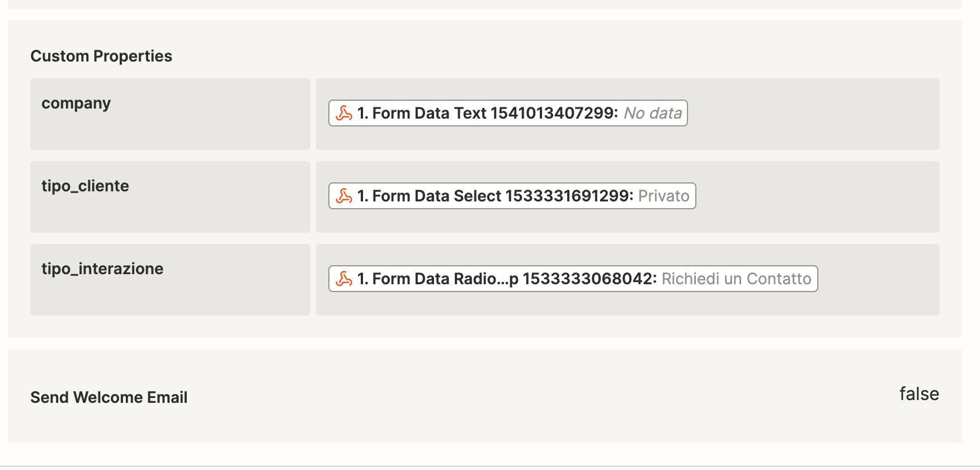The height and width of the screenshot is (470, 980).
Task: Click webhook icon in tipo_cliente pill
Action: (x=344, y=196)
